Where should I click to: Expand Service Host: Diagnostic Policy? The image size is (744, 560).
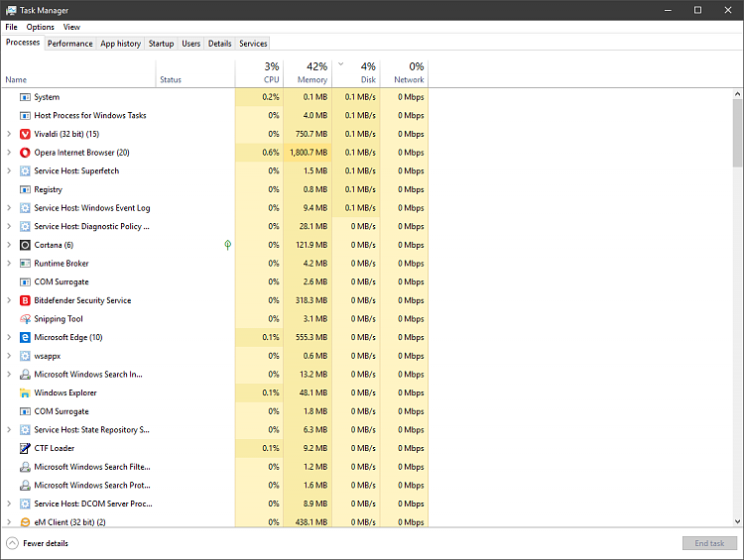point(9,227)
